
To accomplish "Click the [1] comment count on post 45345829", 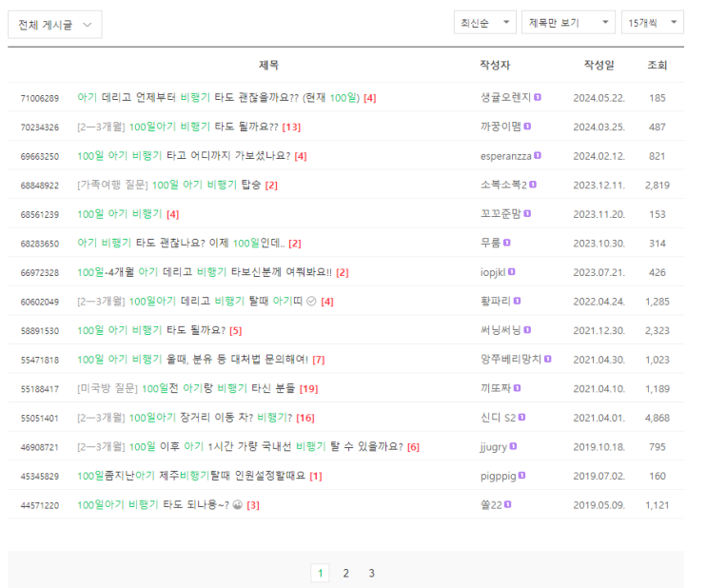I will point(316,476).
